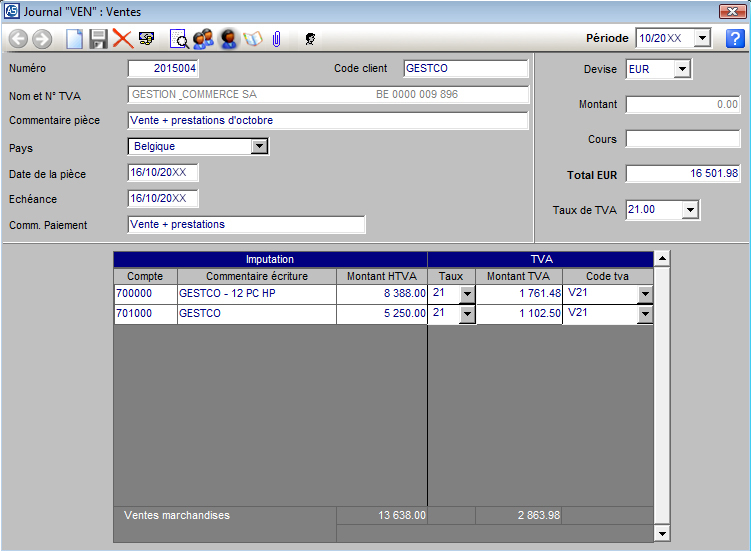Click the table scrollbar down arrow
Image resolution: width=751 pixels, height=551 pixels.
[x=661, y=534]
